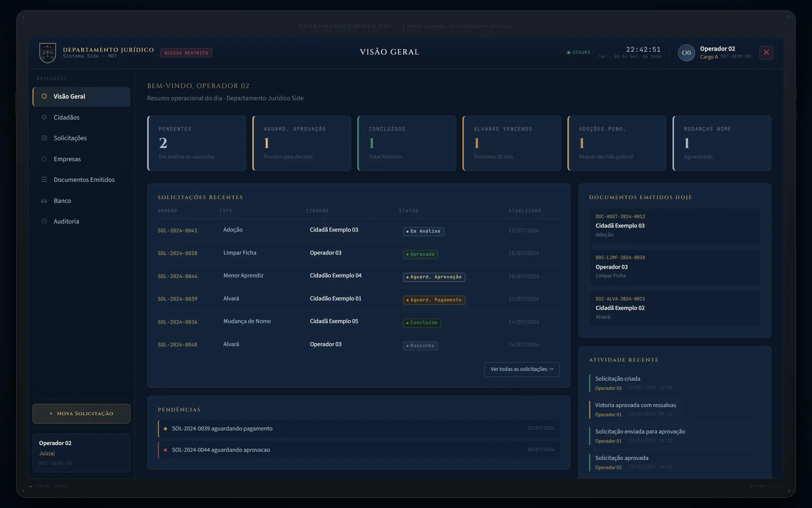Open pendência SOL-2024-0039 aguardando pagamento

[x=359, y=429]
